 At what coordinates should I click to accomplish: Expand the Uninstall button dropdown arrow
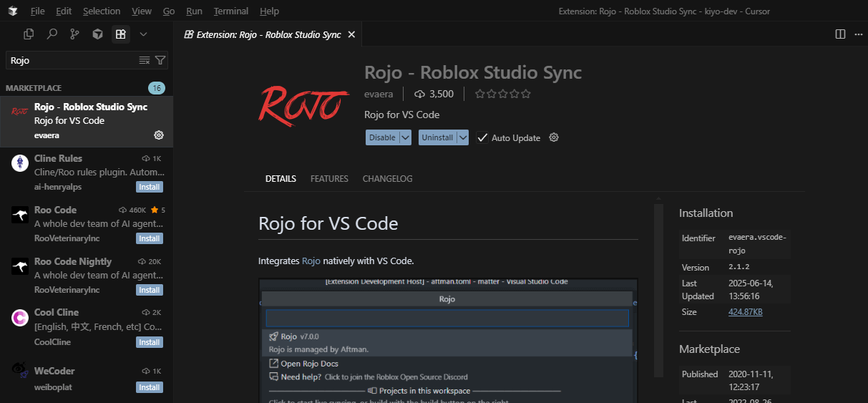463,137
